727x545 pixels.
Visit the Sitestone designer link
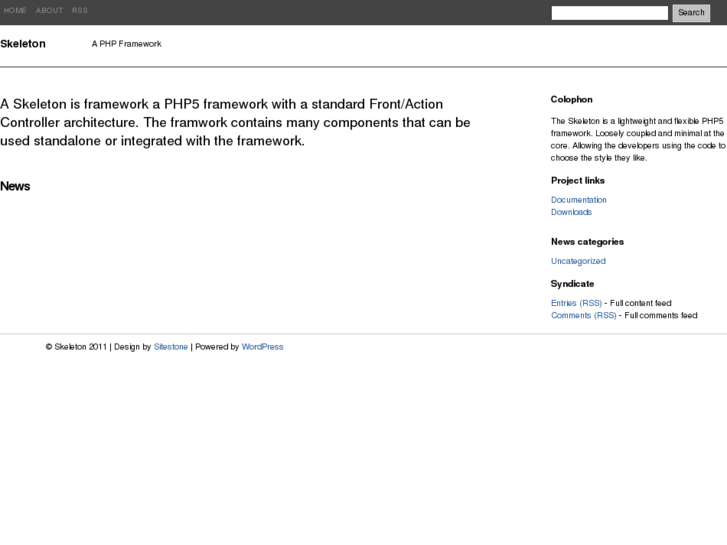tap(171, 347)
